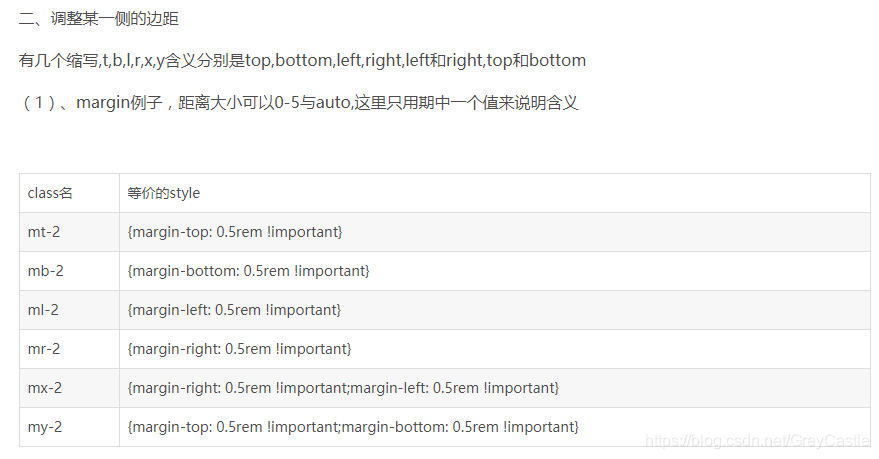Click the word 'auto' in the margin paragraph

click(x=333, y=103)
